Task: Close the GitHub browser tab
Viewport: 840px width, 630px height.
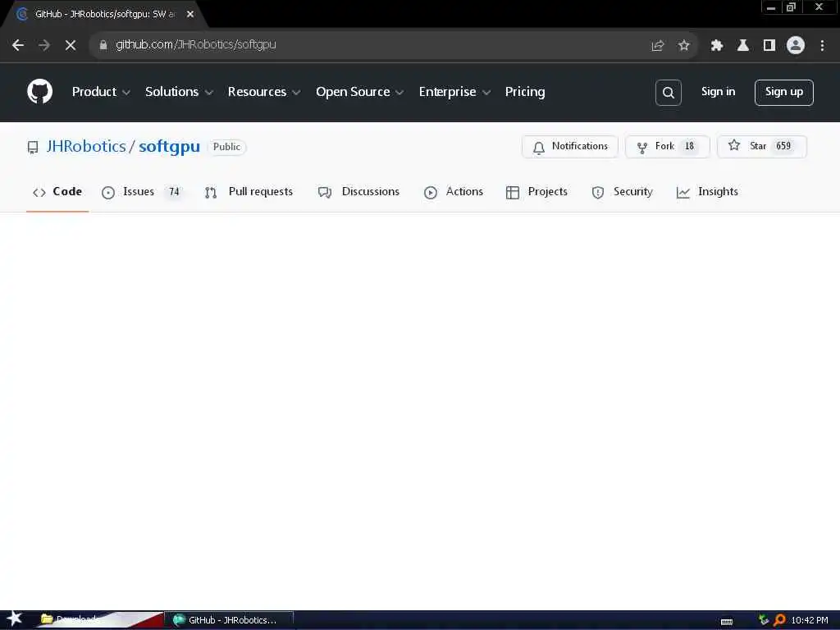Action: pyautogui.click(x=190, y=15)
